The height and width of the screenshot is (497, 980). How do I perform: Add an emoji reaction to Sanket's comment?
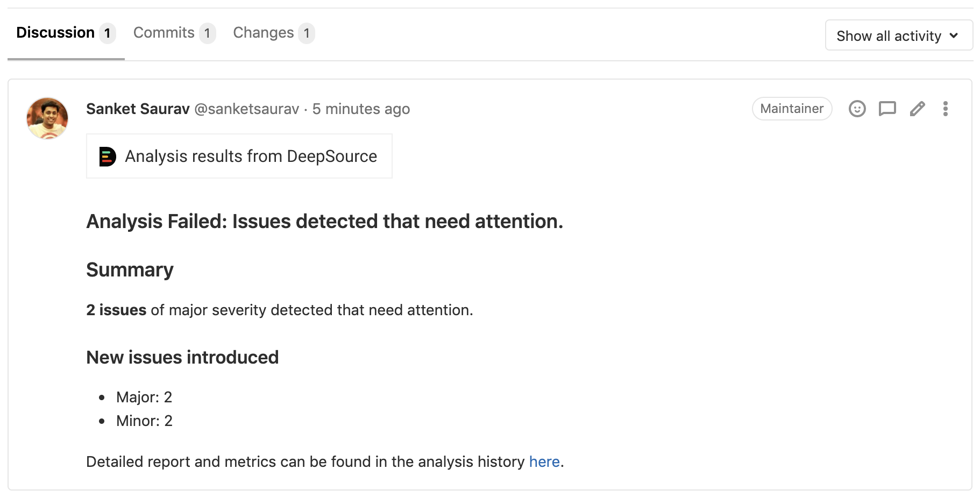(x=857, y=109)
